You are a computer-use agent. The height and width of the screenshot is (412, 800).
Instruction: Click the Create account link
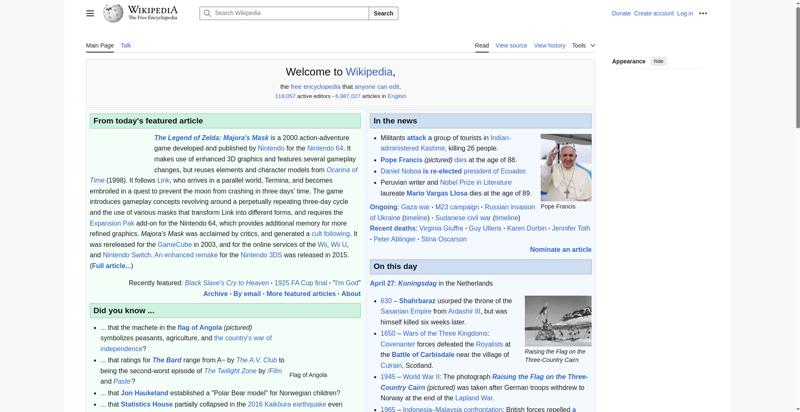(654, 13)
